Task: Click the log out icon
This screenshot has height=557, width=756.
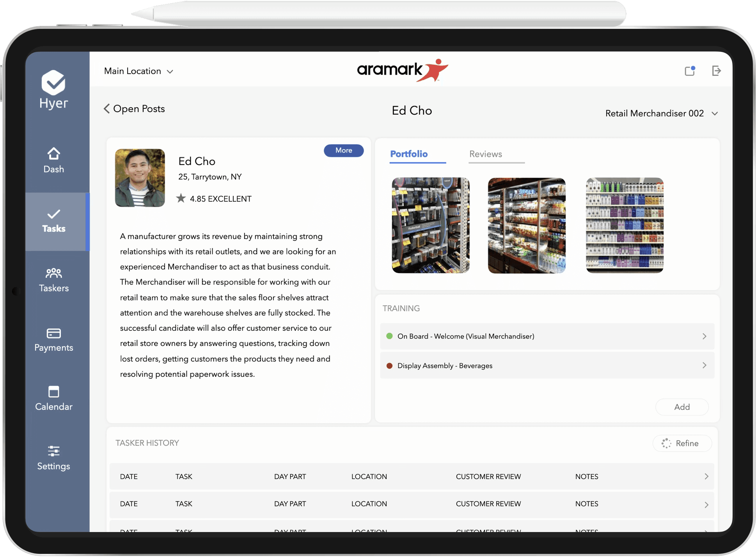Action: coord(716,71)
